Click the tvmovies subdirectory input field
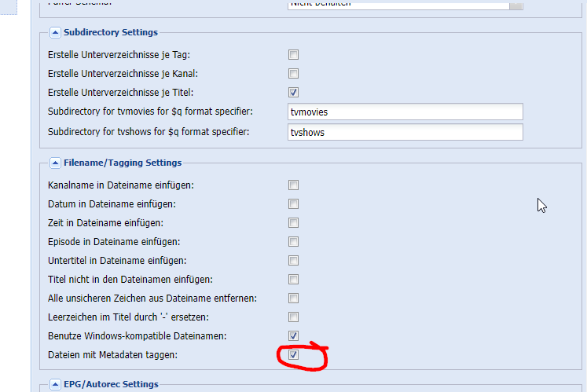Image resolution: width=587 pixels, height=392 pixels. [405, 112]
